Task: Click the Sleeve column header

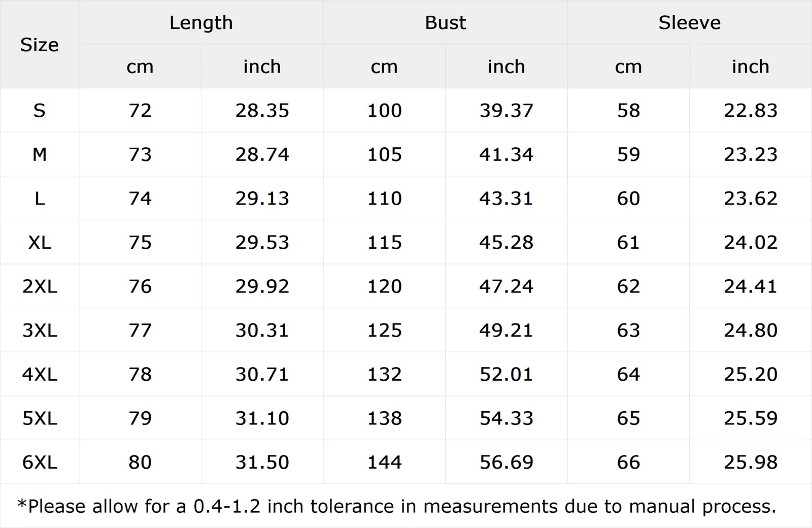Action: (x=689, y=23)
